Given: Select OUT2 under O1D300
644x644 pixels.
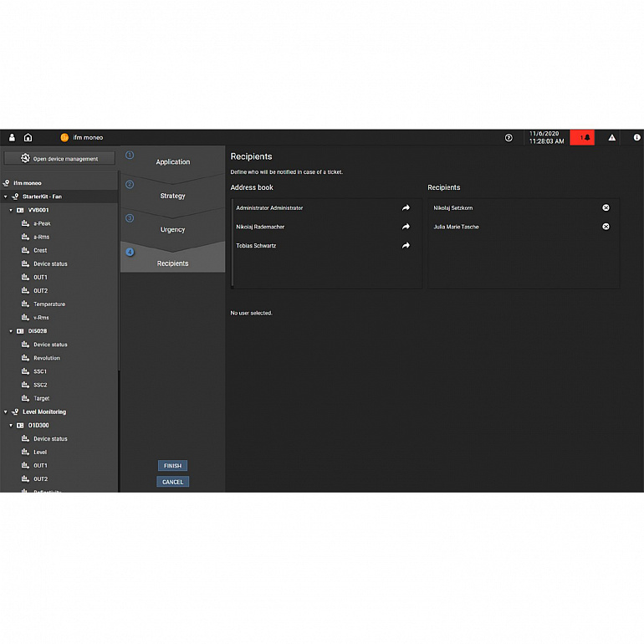Looking at the screenshot, I should (x=40, y=479).
